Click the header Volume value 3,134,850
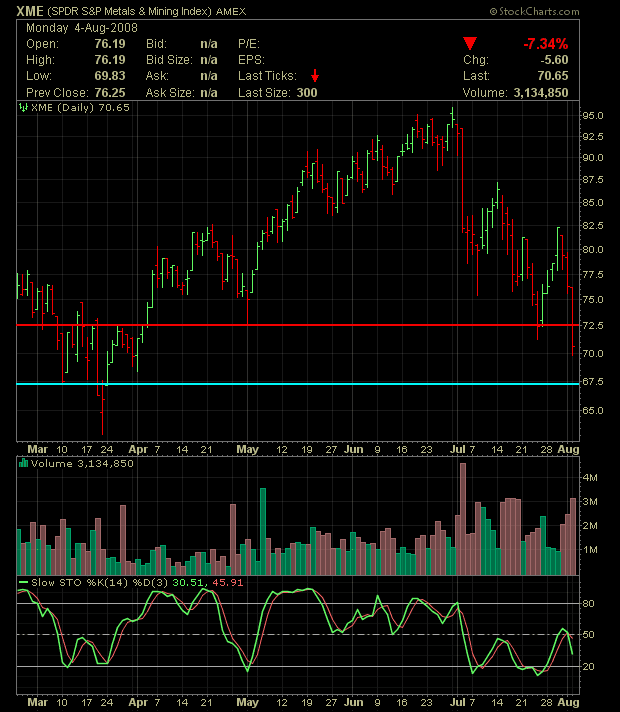Viewport: 620px width, 712px height. tap(541, 92)
